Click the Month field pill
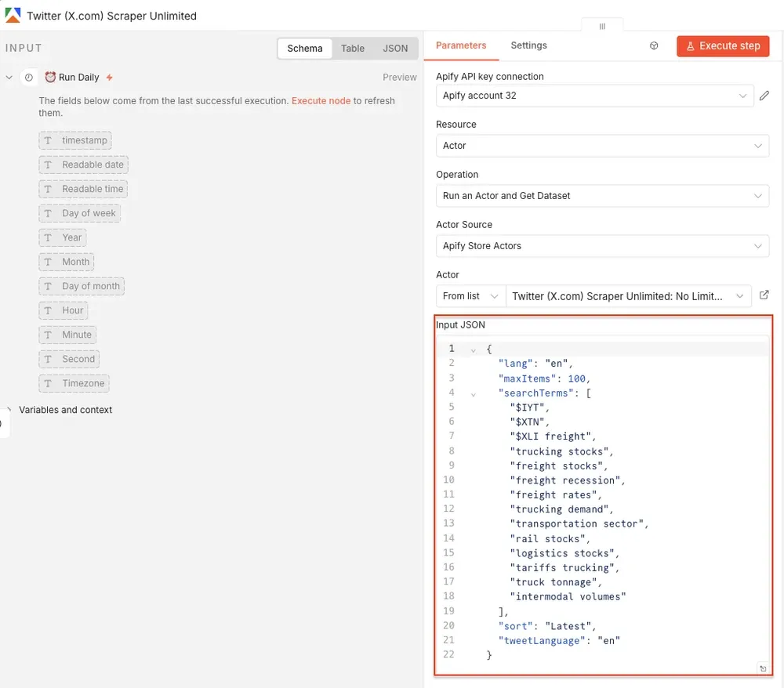The width and height of the screenshot is (784, 688). point(67,262)
